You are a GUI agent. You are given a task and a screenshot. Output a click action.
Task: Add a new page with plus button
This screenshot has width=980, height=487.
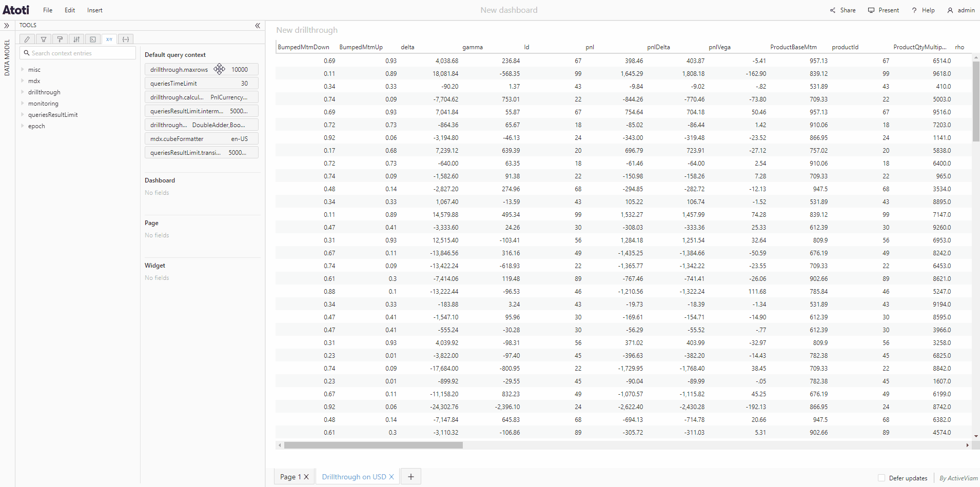pos(411,477)
